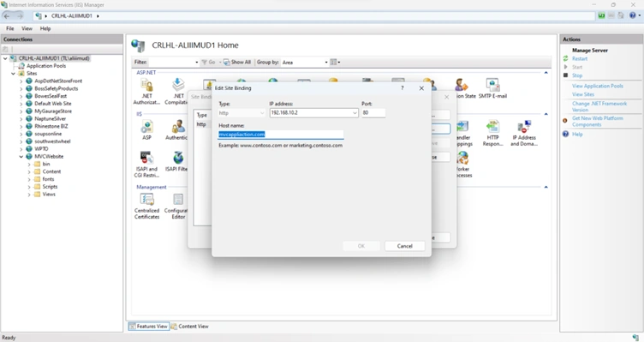Select the http row in Site Bindings list

[x=202, y=124]
